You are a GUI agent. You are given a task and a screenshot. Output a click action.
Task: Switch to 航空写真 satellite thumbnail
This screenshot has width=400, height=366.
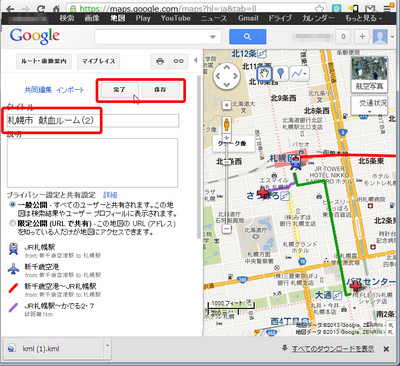click(369, 74)
